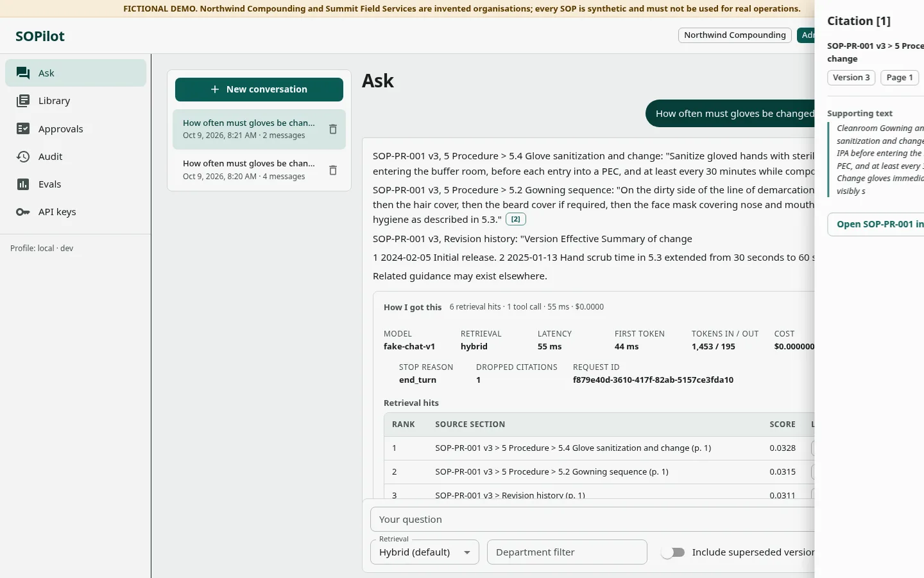Click the SCORE column header
Screen dimensions: 924x578
coord(782,425)
